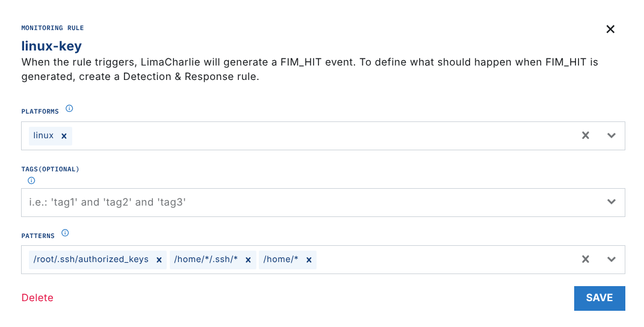
Task: Expand the Patterns dropdown
Action: click(x=611, y=260)
